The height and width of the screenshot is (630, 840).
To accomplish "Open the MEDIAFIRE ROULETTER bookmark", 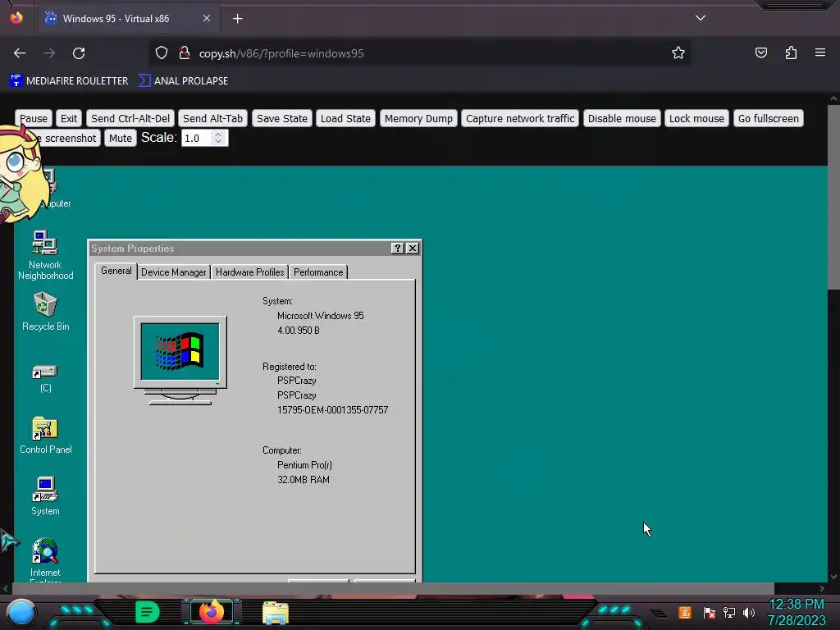I will coord(69,81).
